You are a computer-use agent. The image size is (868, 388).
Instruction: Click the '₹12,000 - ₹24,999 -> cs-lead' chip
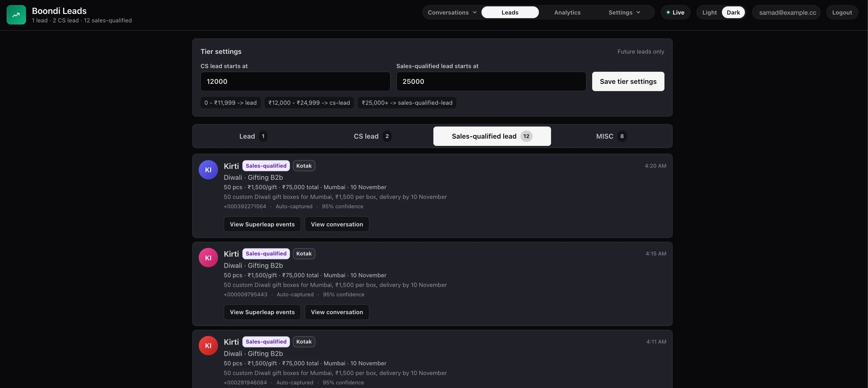(309, 103)
